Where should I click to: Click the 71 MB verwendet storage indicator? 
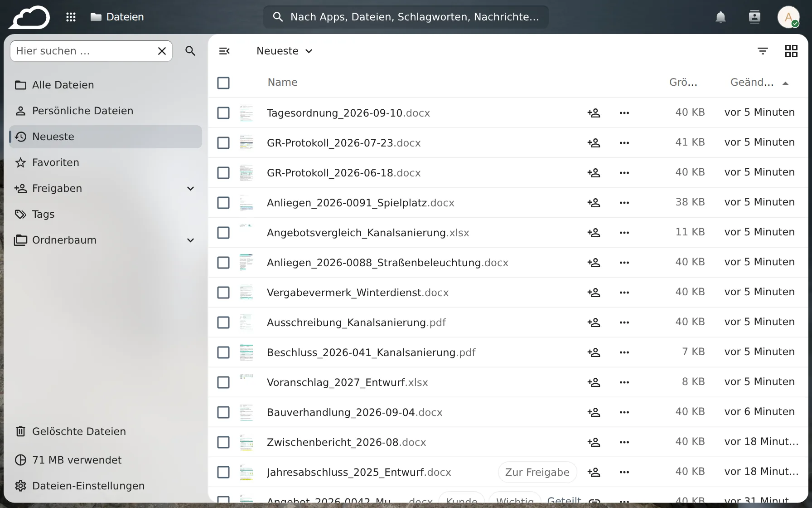tap(106, 460)
